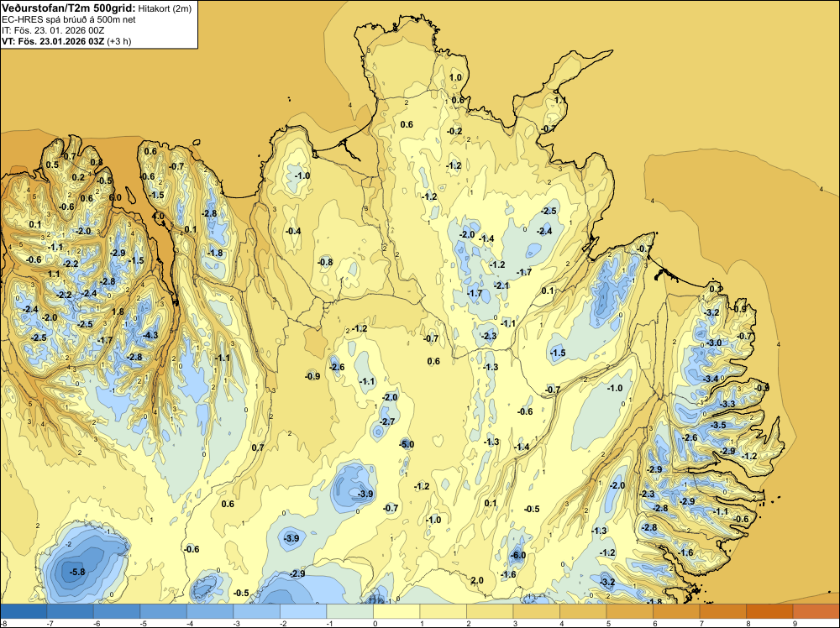Click the legend swatch between -3 and -2
The height and width of the screenshot is (628, 840).
[256, 611]
